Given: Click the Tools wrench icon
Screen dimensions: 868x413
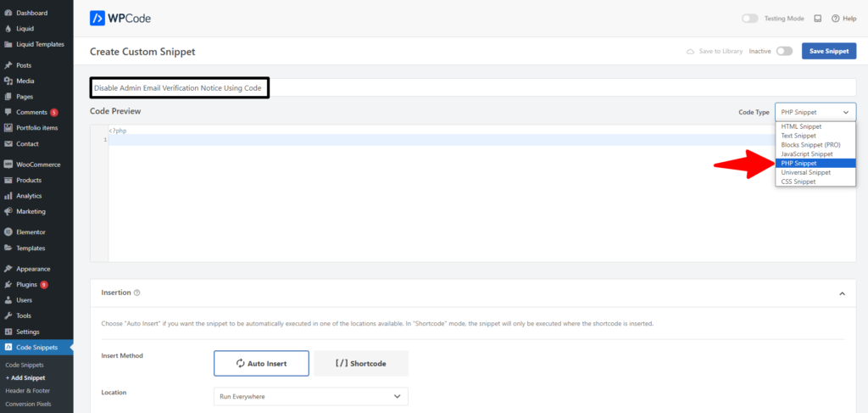Looking at the screenshot, I should click(x=8, y=315).
